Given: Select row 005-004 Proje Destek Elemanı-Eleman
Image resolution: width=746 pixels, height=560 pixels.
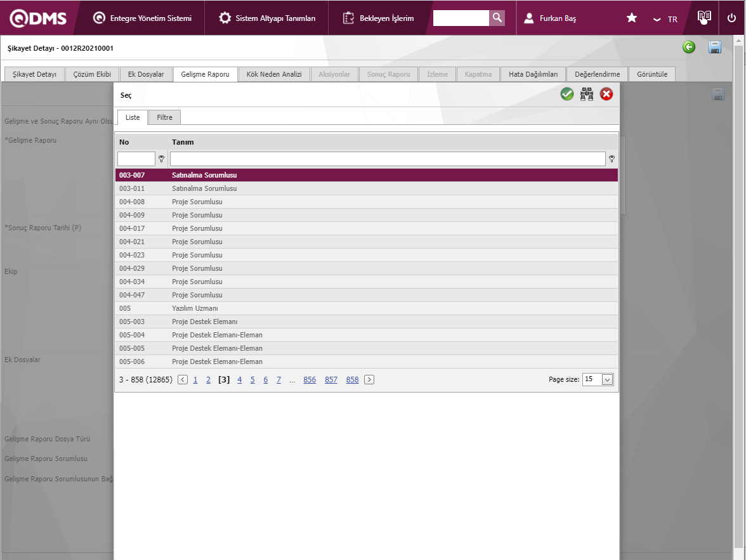Looking at the screenshot, I should (x=367, y=335).
